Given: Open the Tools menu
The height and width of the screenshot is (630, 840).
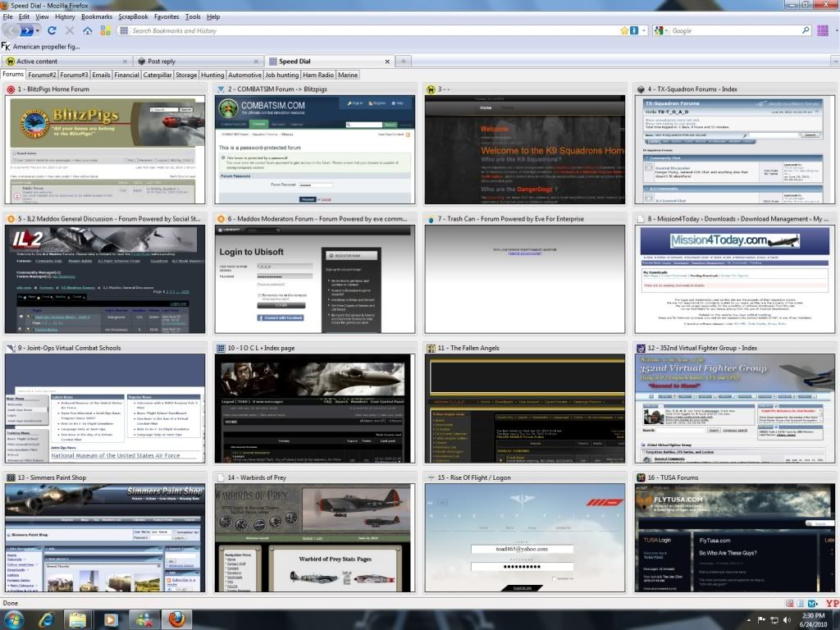Looking at the screenshot, I should tap(193, 16).
